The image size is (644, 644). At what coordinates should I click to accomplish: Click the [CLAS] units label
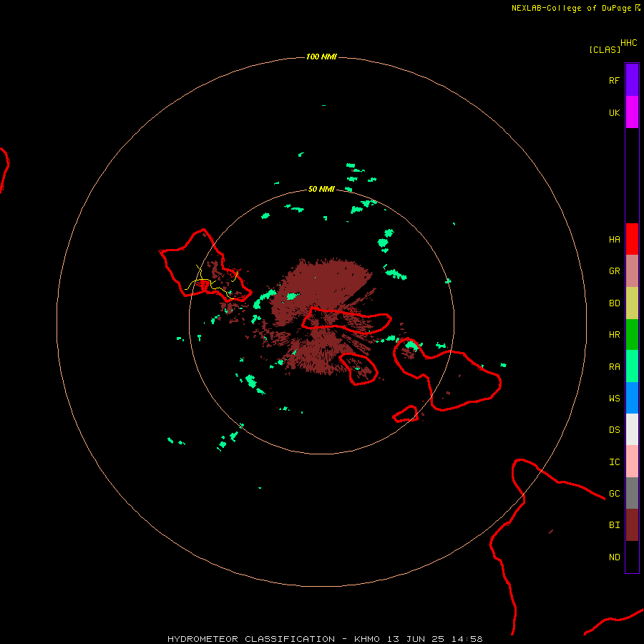pos(605,50)
